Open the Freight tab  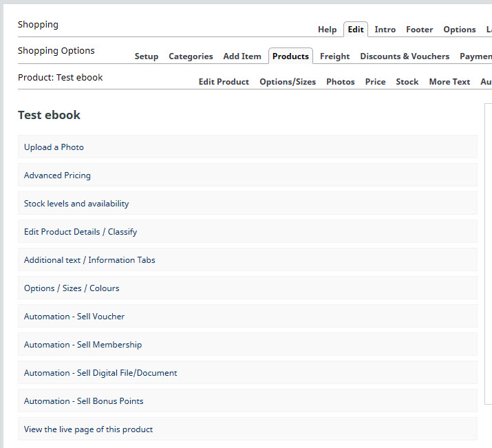tap(334, 56)
